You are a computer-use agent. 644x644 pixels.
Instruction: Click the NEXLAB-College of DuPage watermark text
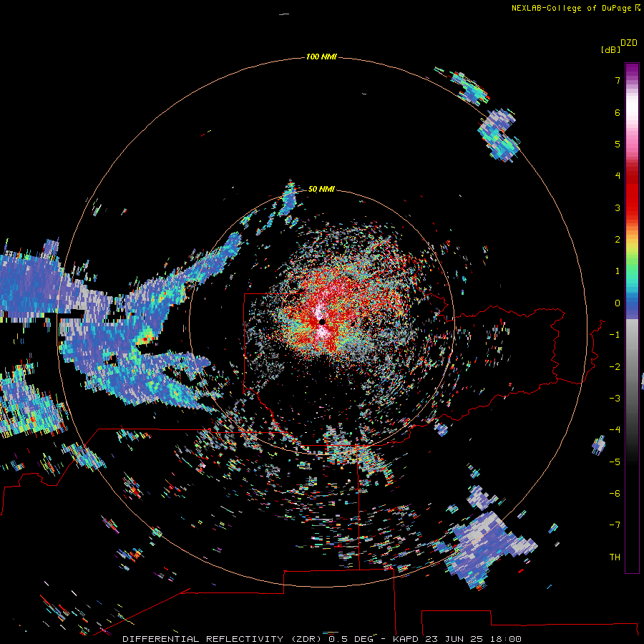click(572, 8)
